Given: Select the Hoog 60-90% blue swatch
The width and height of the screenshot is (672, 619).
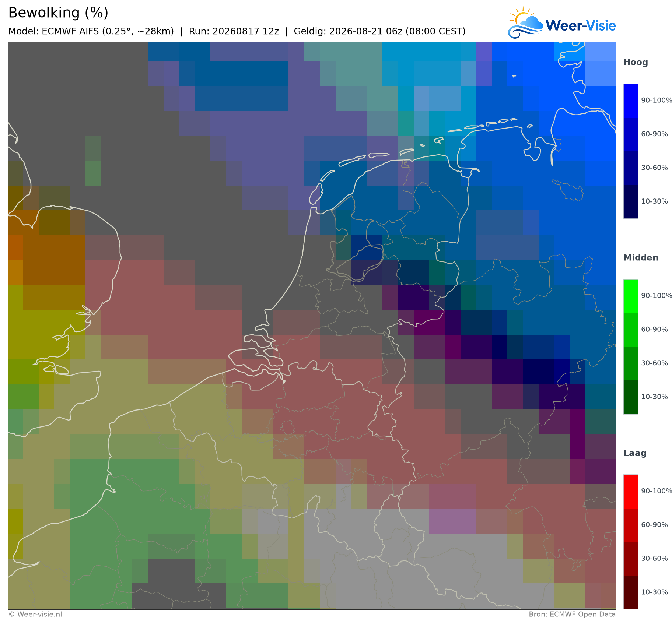Looking at the screenshot, I should pos(630,134).
